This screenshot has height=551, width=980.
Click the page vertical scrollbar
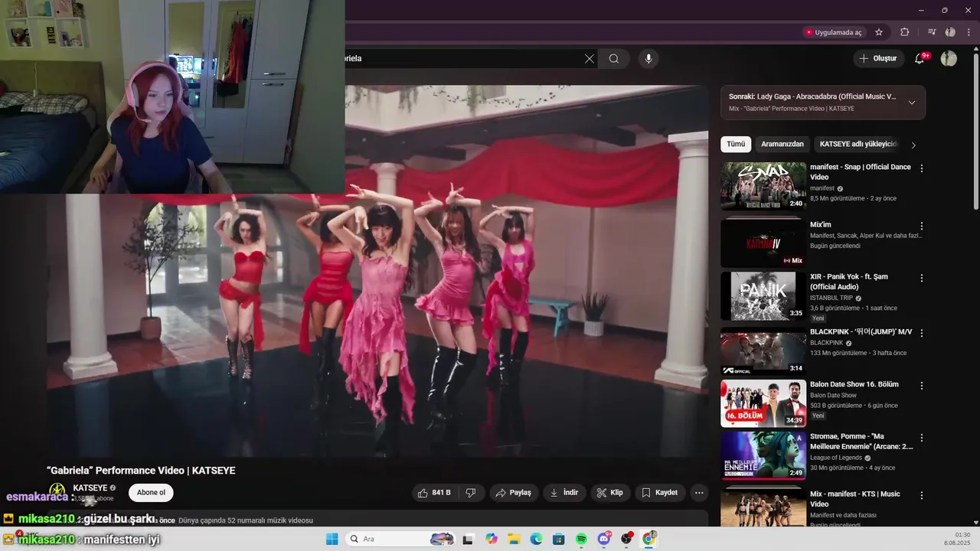coord(975,130)
